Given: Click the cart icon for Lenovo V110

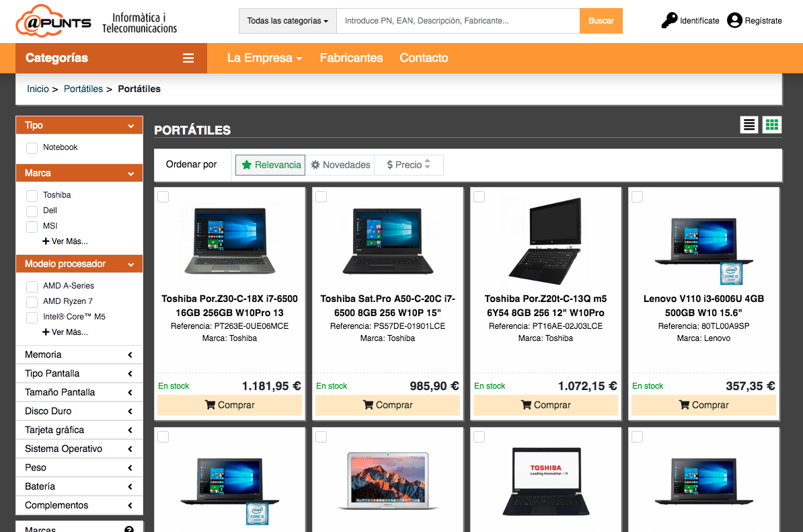Looking at the screenshot, I should tap(684, 404).
